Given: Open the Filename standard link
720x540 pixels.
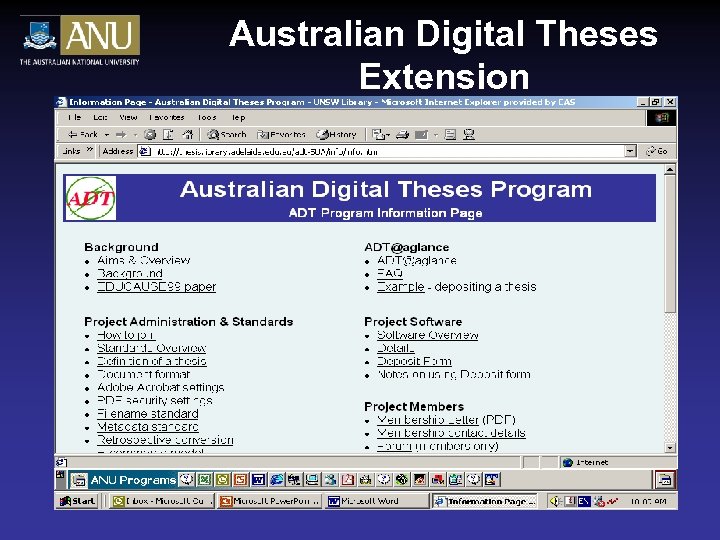Looking at the screenshot, I should [148, 414].
